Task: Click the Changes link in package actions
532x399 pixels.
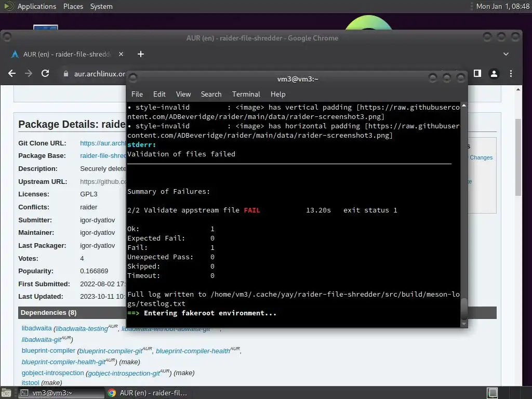Action: click(x=481, y=157)
